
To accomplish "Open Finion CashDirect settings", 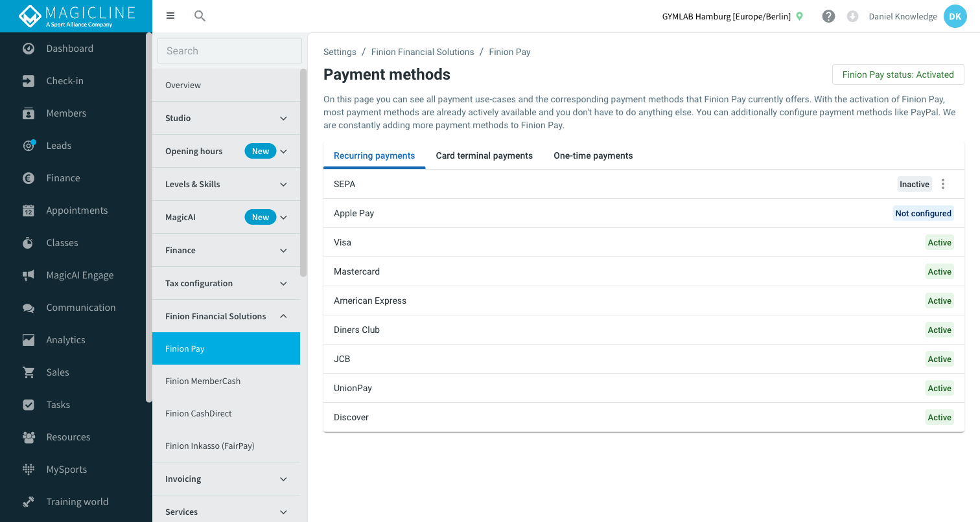I will coord(226,413).
